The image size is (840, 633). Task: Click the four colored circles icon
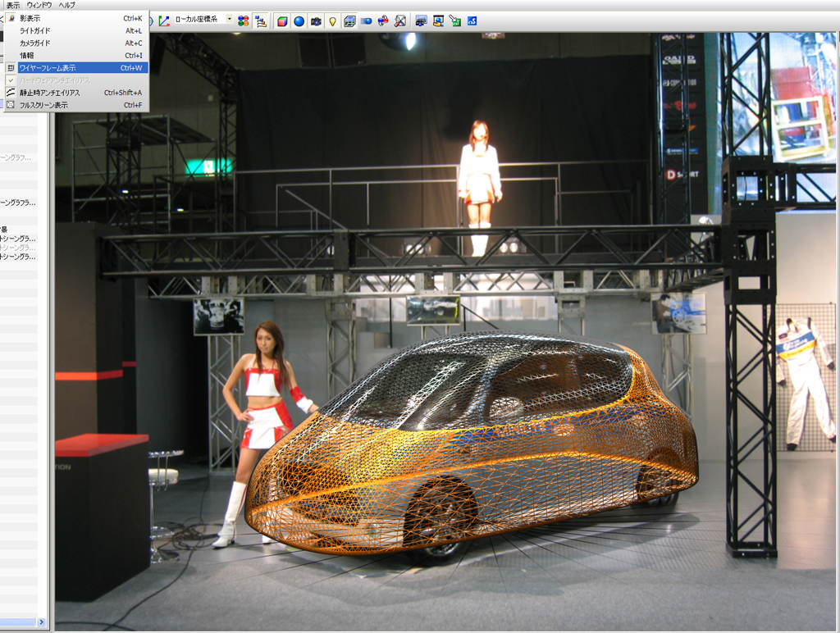(243, 20)
